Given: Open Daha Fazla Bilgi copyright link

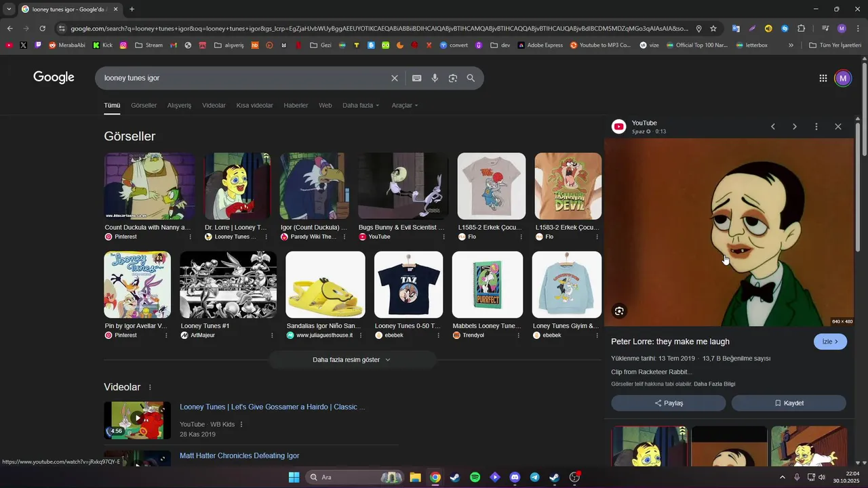Looking at the screenshot, I should 714,384.
